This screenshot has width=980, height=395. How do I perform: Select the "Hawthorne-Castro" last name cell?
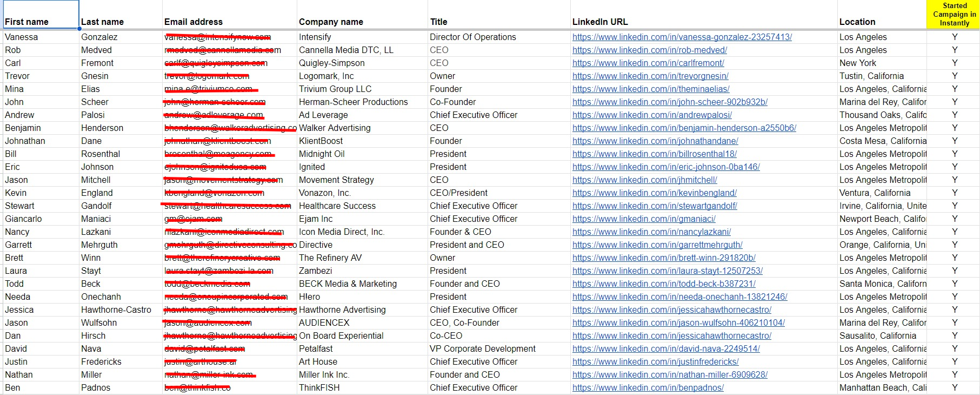(x=116, y=310)
